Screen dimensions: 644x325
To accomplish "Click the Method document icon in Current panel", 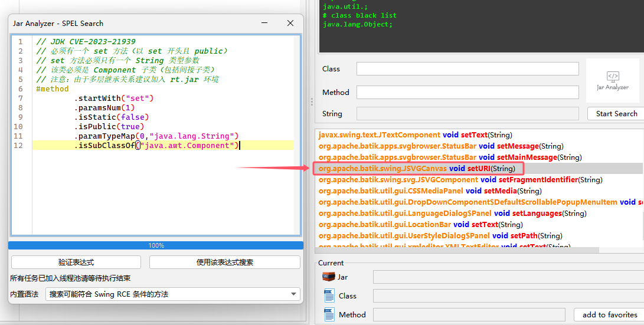I will (x=329, y=314).
